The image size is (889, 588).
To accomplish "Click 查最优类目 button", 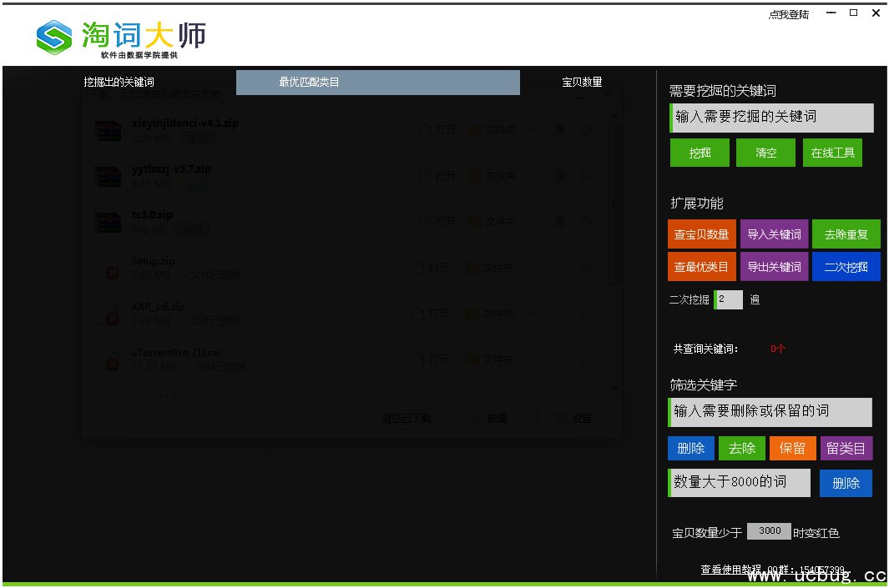I will pos(701,267).
